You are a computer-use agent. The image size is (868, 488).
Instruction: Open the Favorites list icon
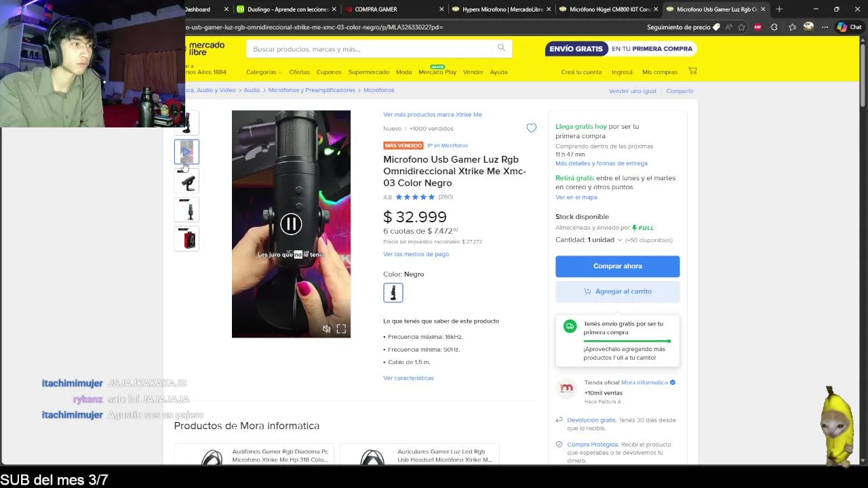[x=792, y=27]
